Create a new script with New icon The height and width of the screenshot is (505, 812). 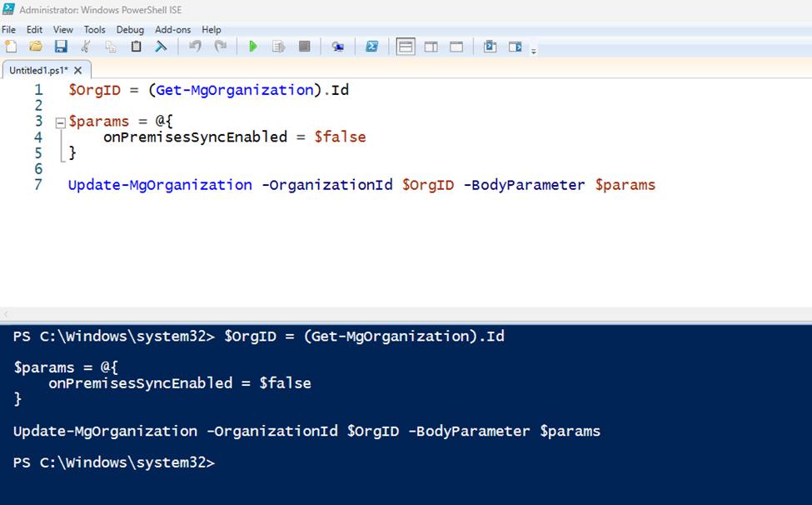[11, 47]
